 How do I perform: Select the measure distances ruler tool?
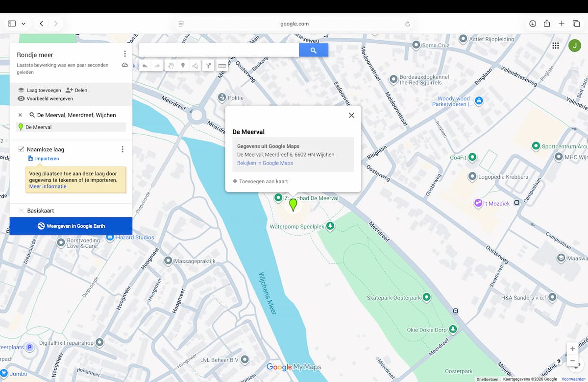[221, 65]
